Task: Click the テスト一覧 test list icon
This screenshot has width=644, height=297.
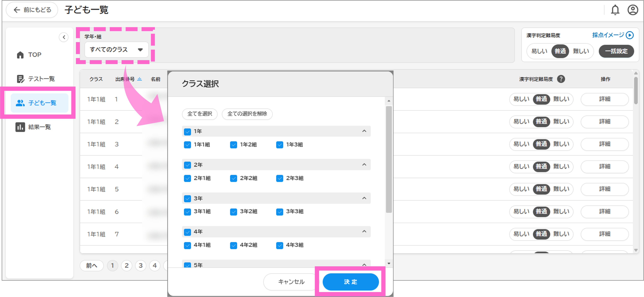Action: pyautogui.click(x=21, y=79)
